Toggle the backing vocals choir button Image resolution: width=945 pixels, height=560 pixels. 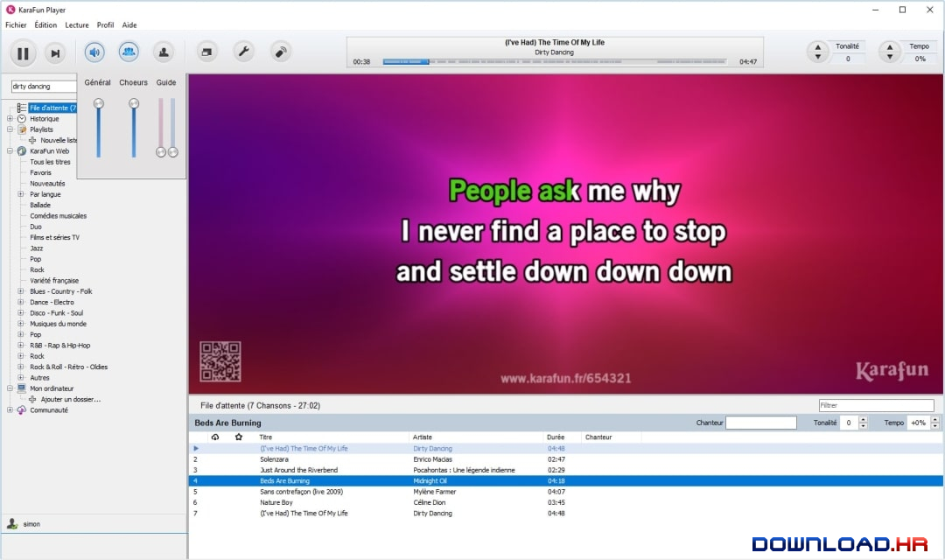coord(129,52)
